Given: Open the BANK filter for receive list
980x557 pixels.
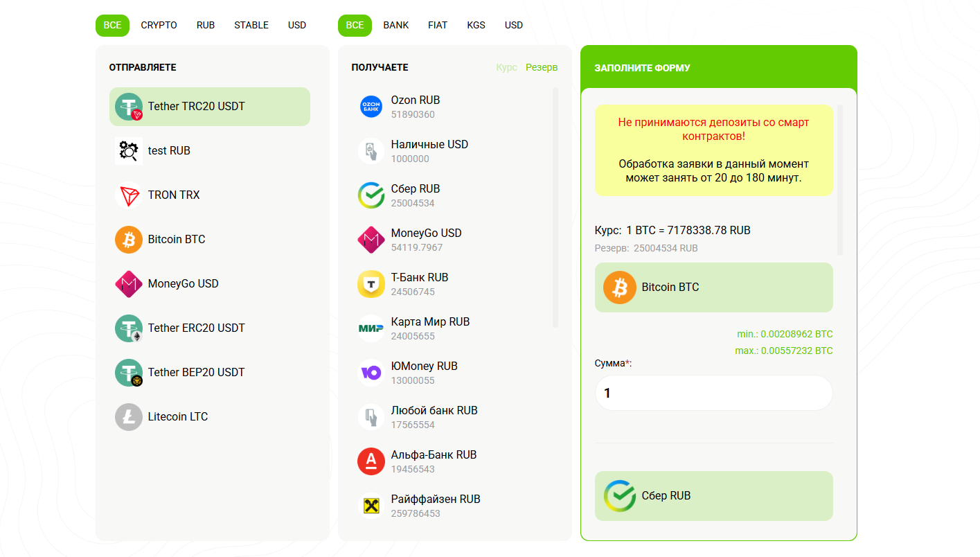Looking at the screenshot, I should pyautogui.click(x=395, y=25).
